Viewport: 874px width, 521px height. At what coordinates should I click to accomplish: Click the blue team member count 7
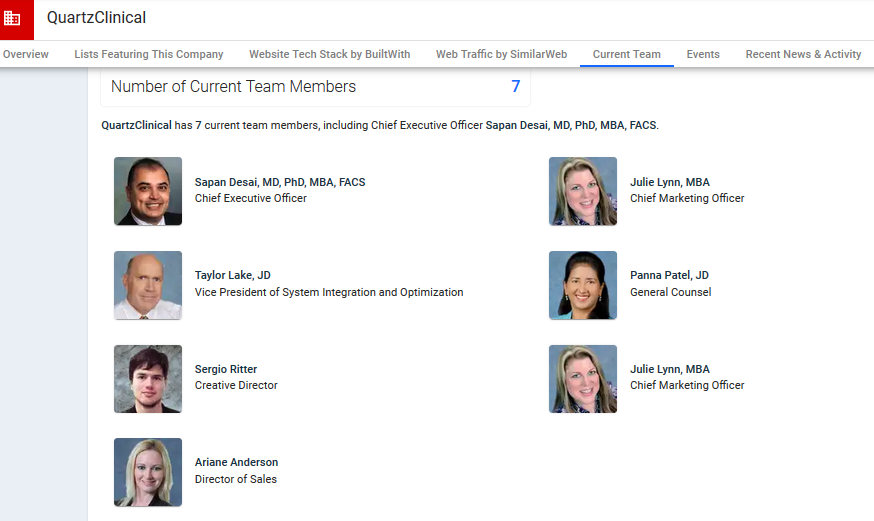point(516,87)
